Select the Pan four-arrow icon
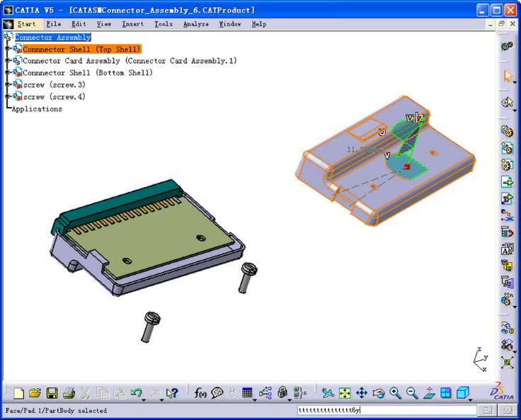The width and height of the screenshot is (521, 420). tap(362, 393)
